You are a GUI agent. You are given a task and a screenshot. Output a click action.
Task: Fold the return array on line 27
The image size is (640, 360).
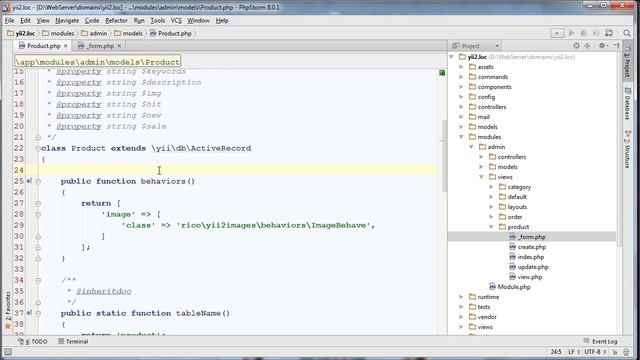[x=38, y=203]
